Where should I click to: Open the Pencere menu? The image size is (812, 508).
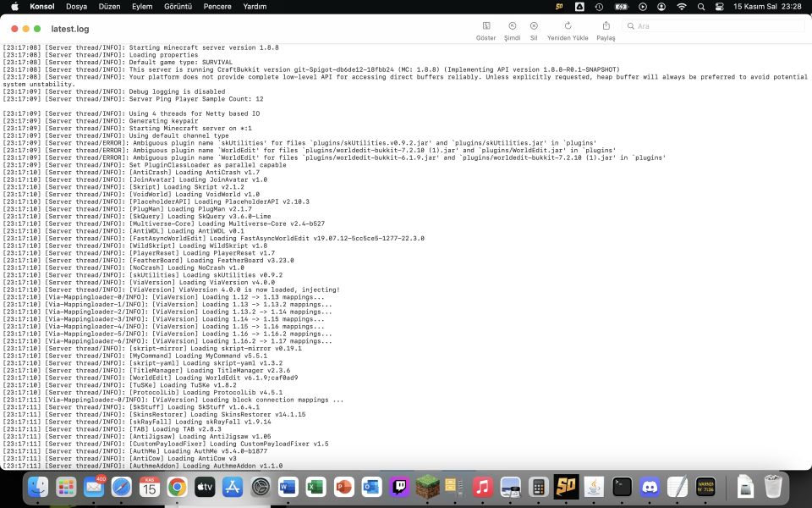[x=217, y=7]
